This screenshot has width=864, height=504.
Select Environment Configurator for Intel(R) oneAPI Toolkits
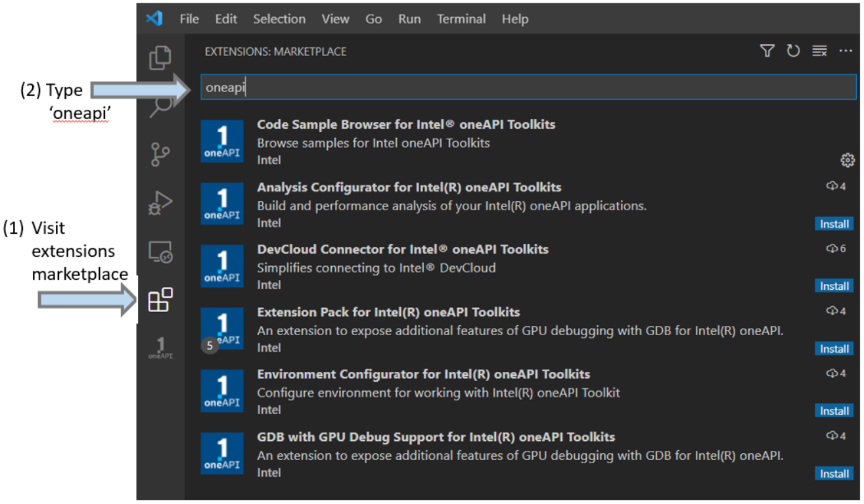coord(424,375)
